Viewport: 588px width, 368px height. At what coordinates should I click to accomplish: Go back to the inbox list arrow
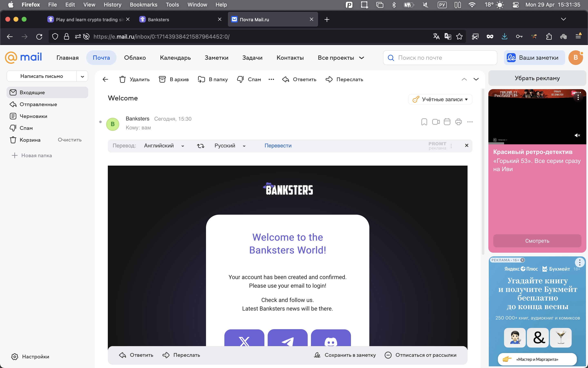pyautogui.click(x=105, y=79)
